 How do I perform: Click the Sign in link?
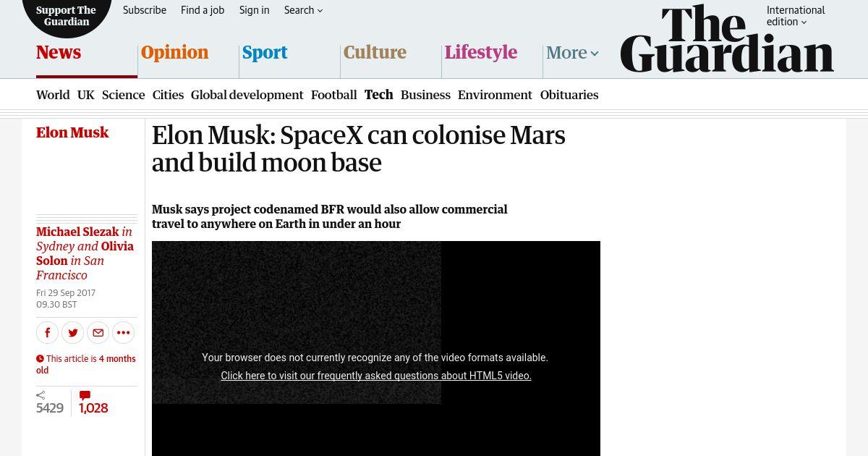tap(255, 10)
